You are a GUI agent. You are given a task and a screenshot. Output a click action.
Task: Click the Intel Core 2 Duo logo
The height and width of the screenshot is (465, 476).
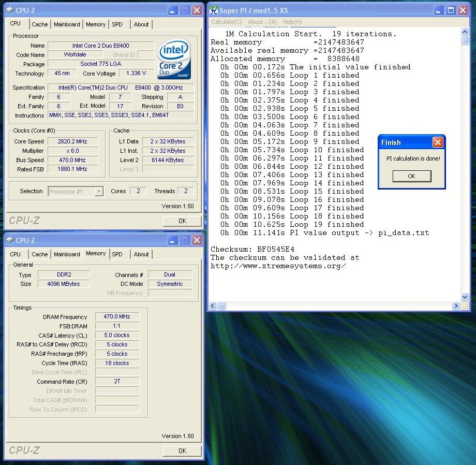[x=174, y=59]
